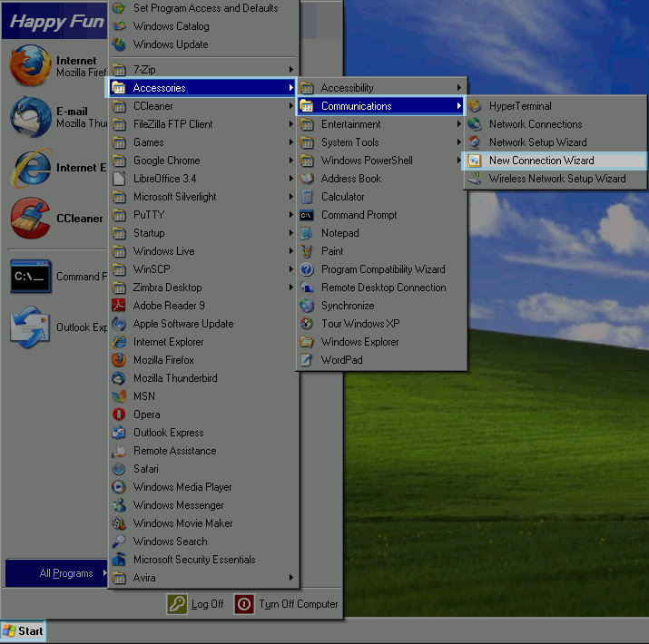This screenshot has width=649, height=644.
Task: Click the Start button on taskbar
Action: [x=23, y=631]
